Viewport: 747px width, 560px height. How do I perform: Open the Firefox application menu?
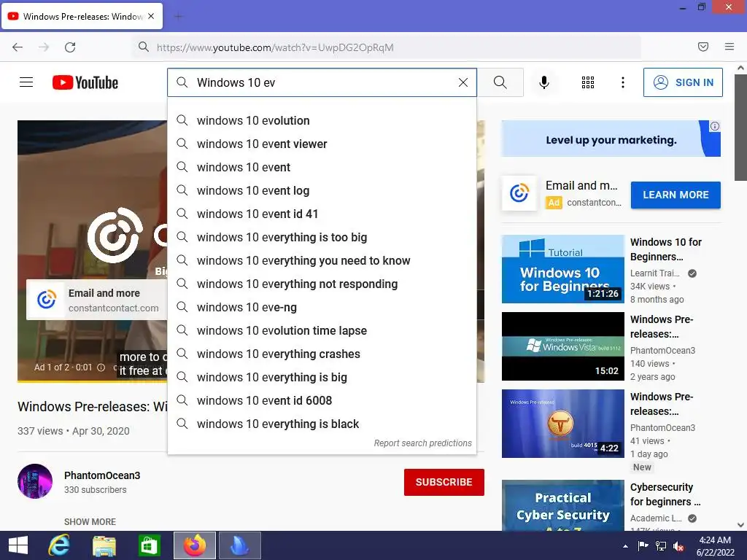click(x=729, y=47)
